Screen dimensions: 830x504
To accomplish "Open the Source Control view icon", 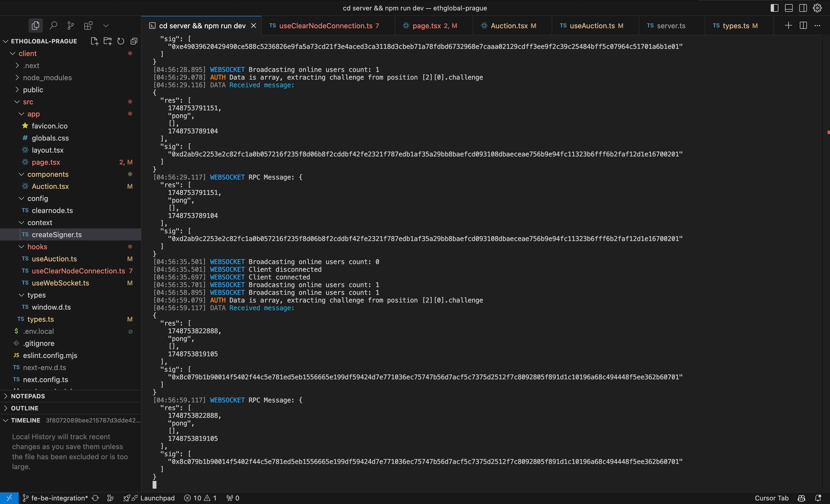I will point(71,26).
